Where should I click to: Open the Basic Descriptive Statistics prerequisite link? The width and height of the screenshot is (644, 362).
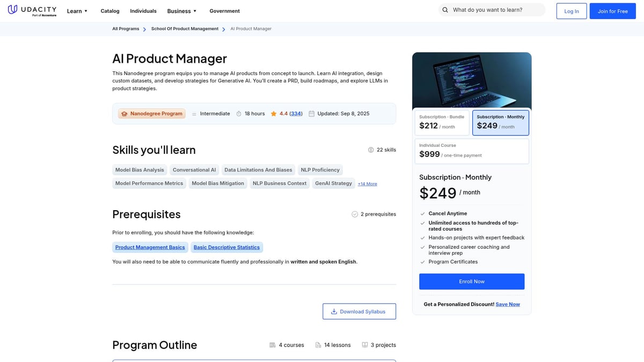click(226, 247)
